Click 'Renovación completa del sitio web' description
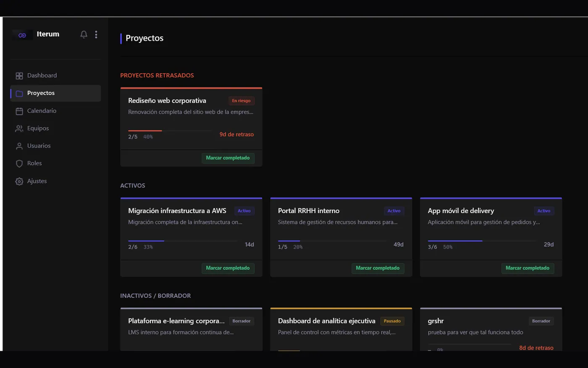The image size is (588, 368). tap(191, 112)
